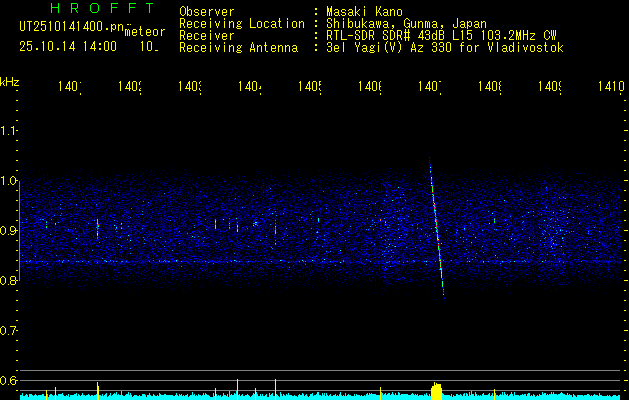Screen dimensions: 629x400
Task: Click the date text 25.10.14 14:00
Action: point(68,47)
